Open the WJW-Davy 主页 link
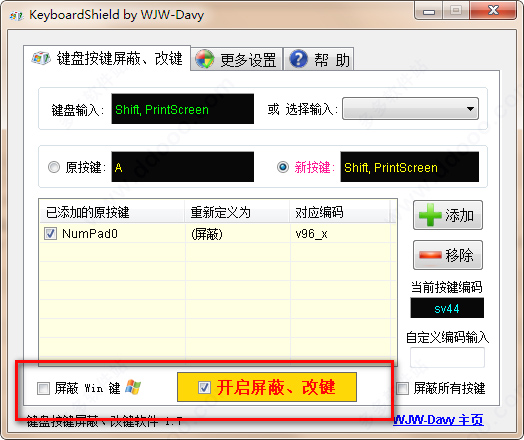524x440 pixels. point(438,419)
